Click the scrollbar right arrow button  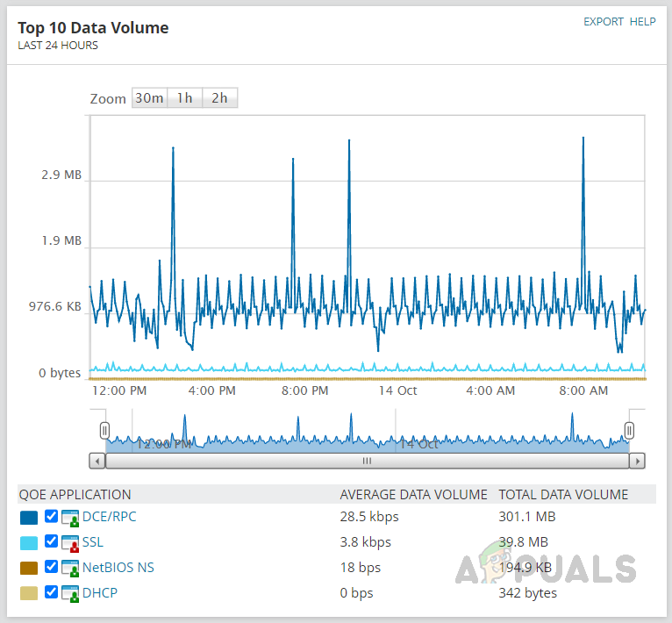pos(637,461)
